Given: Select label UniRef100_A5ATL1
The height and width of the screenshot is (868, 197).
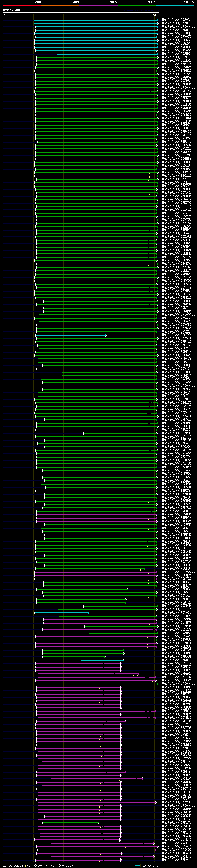Looking at the screenshot, I should [177, 396].
